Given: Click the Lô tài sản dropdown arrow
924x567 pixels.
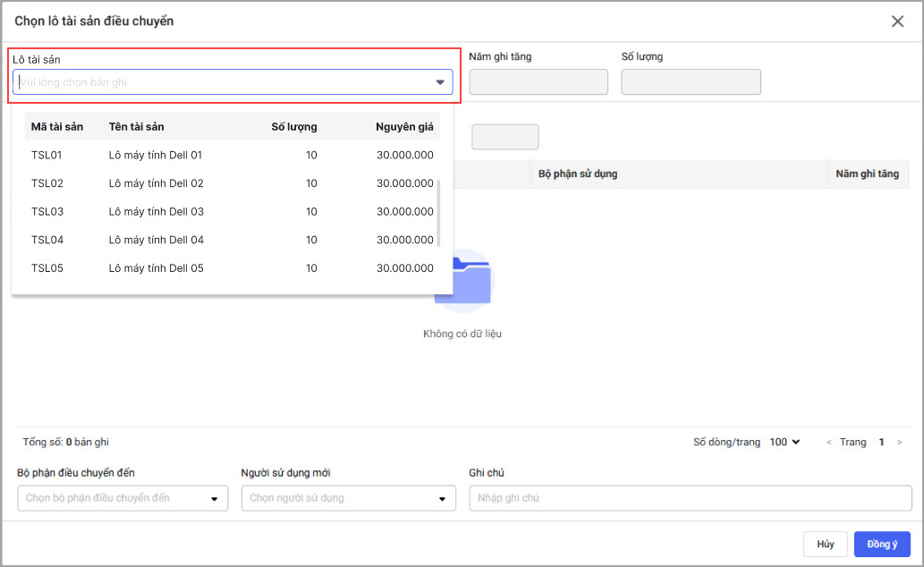Looking at the screenshot, I should (439, 82).
